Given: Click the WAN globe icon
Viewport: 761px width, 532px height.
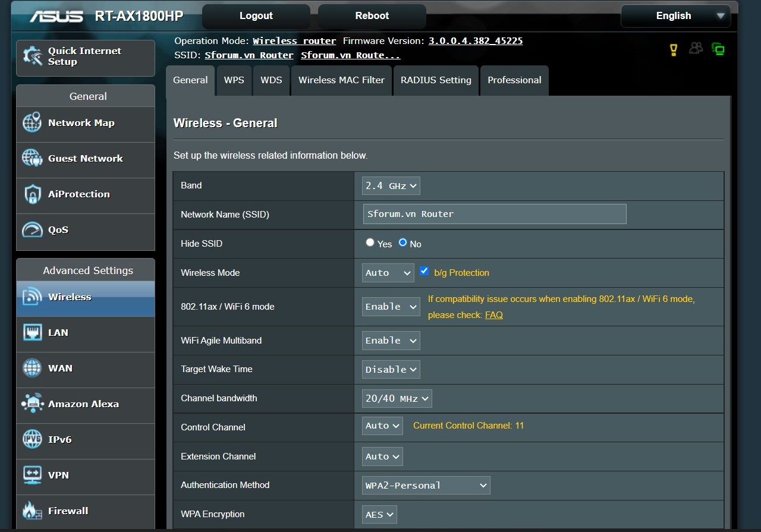Looking at the screenshot, I should pyautogui.click(x=32, y=368).
